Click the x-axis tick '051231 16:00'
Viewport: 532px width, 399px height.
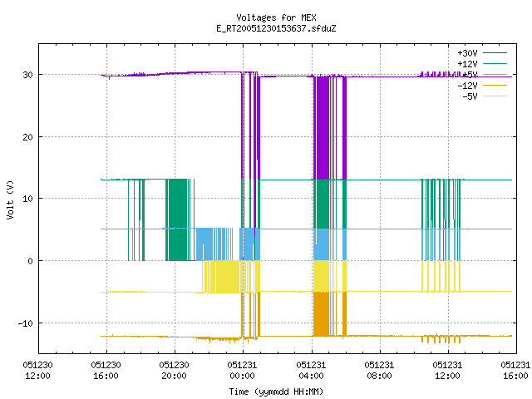click(x=515, y=371)
